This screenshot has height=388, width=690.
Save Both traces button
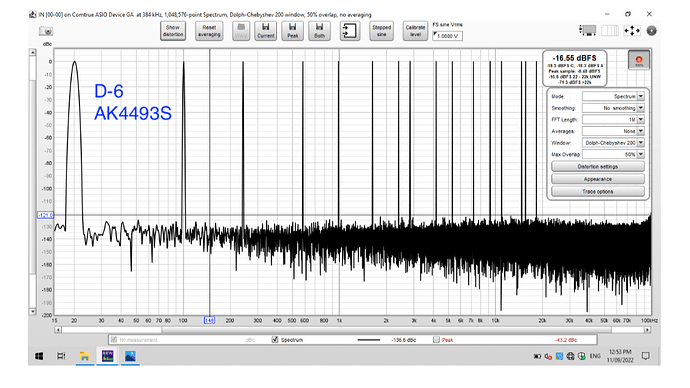[319, 31]
